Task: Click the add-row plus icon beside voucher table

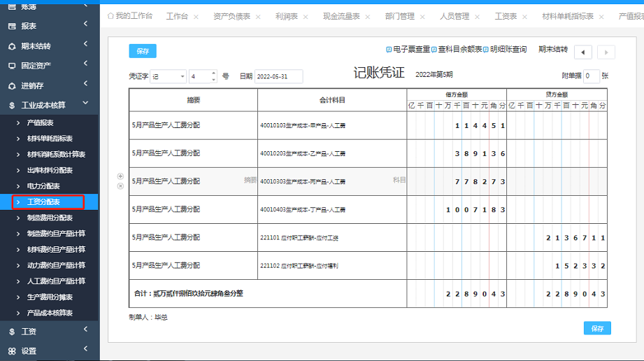Action: click(120, 176)
